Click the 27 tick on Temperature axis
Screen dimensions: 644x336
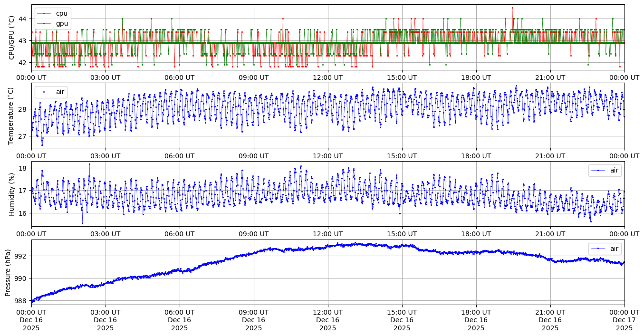[23, 136]
